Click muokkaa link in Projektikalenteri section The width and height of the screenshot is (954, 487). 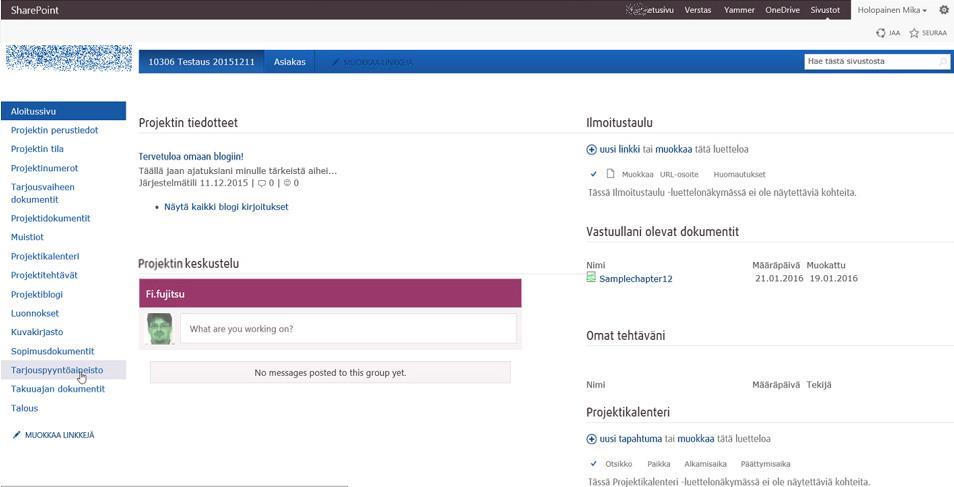click(696, 439)
